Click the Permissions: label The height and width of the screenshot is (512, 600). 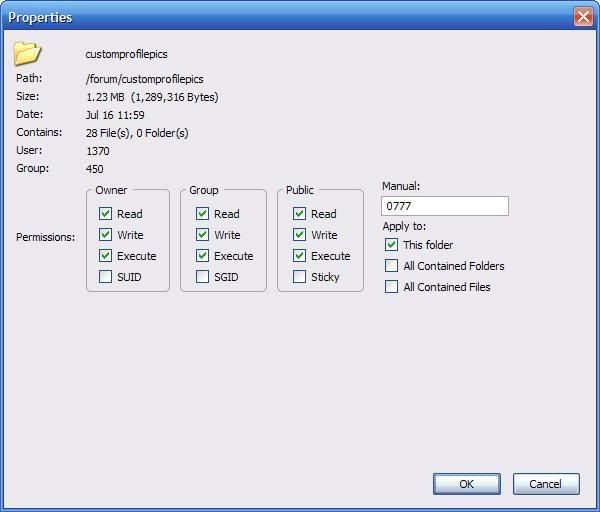pyautogui.click(x=46, y=237)
